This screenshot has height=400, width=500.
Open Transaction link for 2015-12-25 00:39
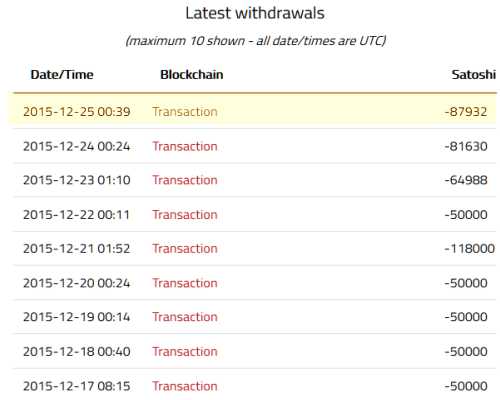pos(185,112)
